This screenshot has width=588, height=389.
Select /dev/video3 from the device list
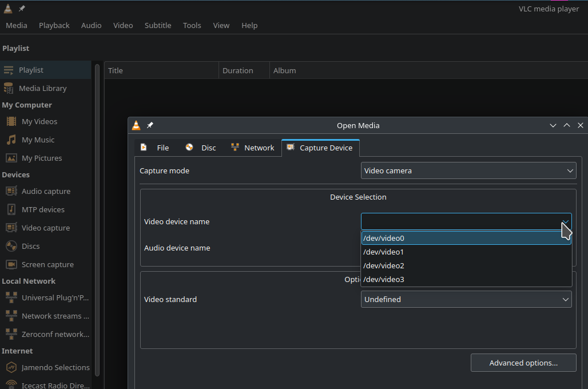466,280
